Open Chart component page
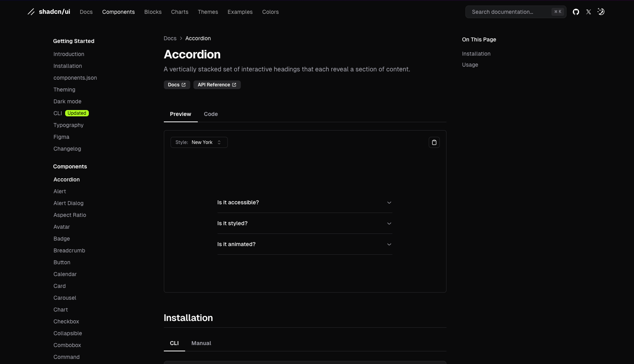 [x=60, y=310]
